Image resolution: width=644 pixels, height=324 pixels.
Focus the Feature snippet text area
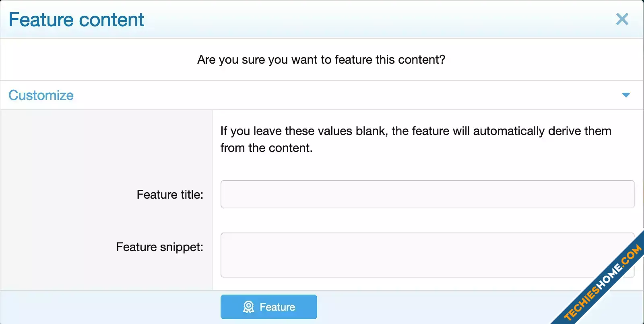click(x=427, y=255)
